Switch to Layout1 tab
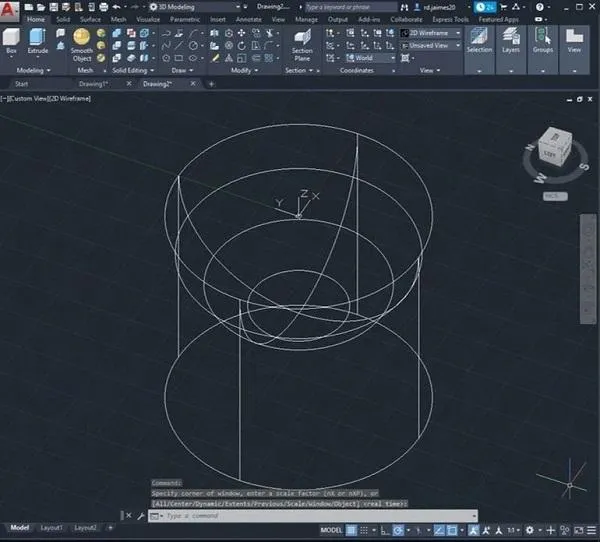600x542 pixels. coord(50,527)
